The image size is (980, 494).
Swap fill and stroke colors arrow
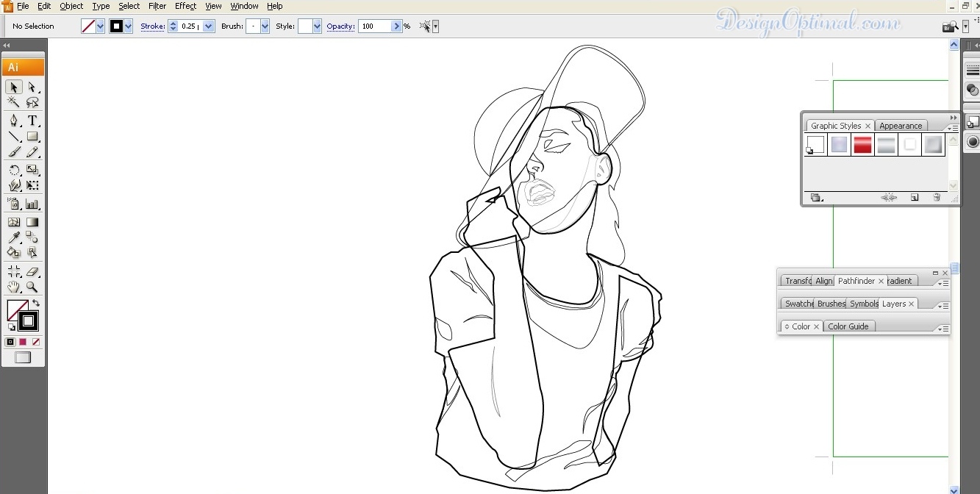[x=36, y=303]
